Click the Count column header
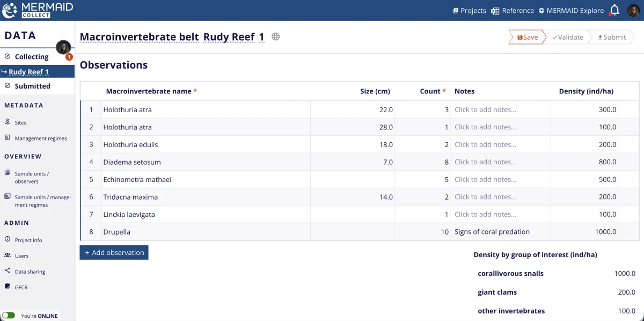 pos(433,91)
